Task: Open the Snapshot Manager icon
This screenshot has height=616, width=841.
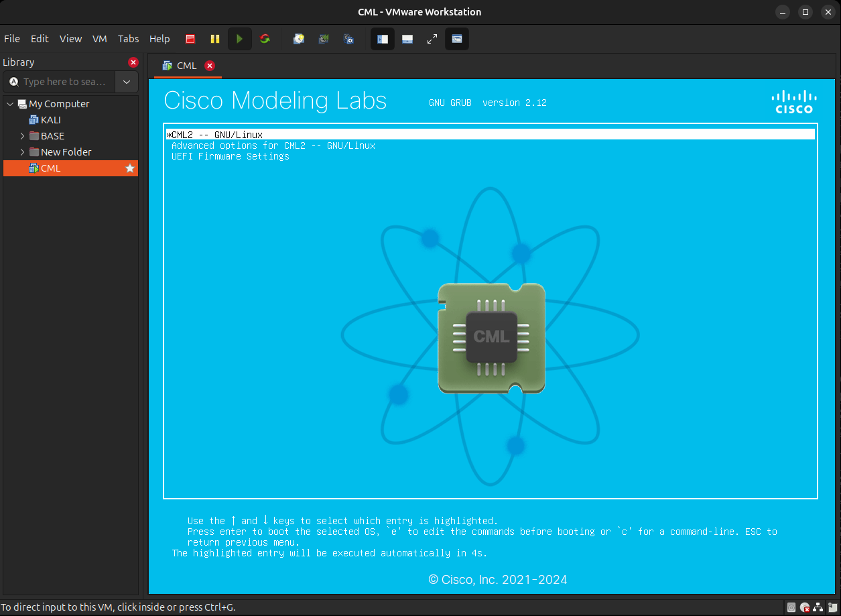Action: [x=348, y=39]
